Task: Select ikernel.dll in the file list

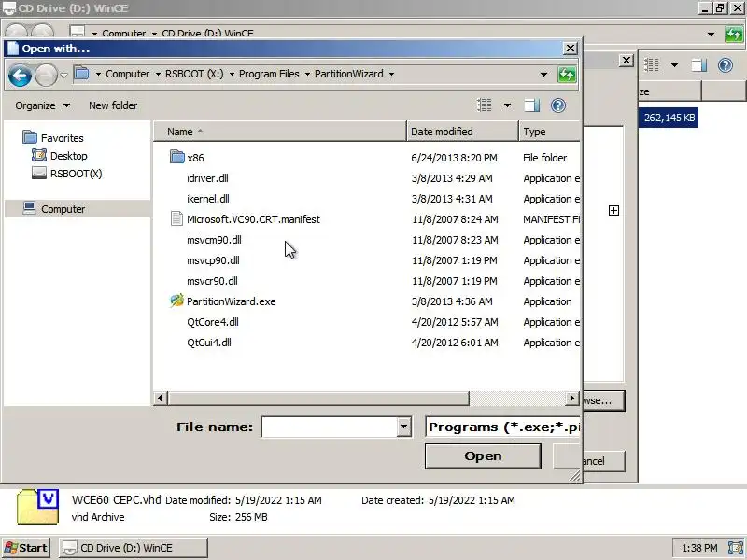Action: click(207, 199)
